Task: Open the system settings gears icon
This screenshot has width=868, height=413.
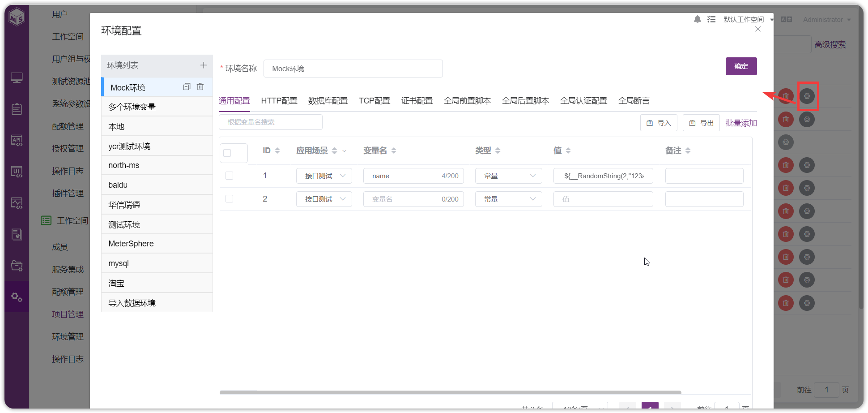Action: pos(17,297)
